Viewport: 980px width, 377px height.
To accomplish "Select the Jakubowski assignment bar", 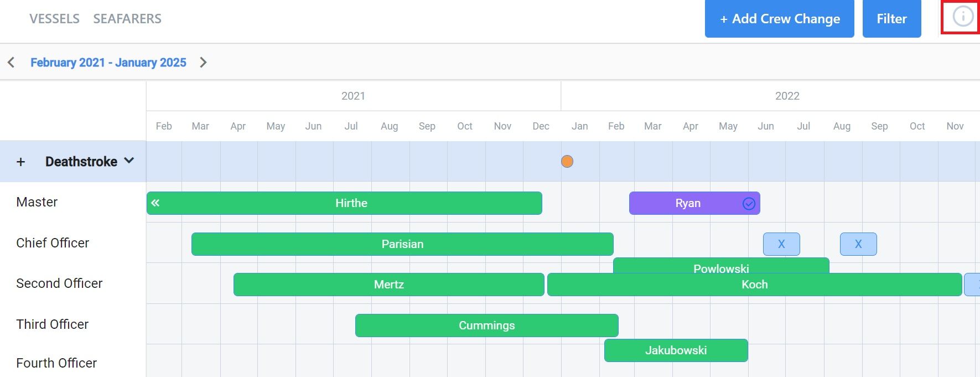I will (x=676, y=350).
